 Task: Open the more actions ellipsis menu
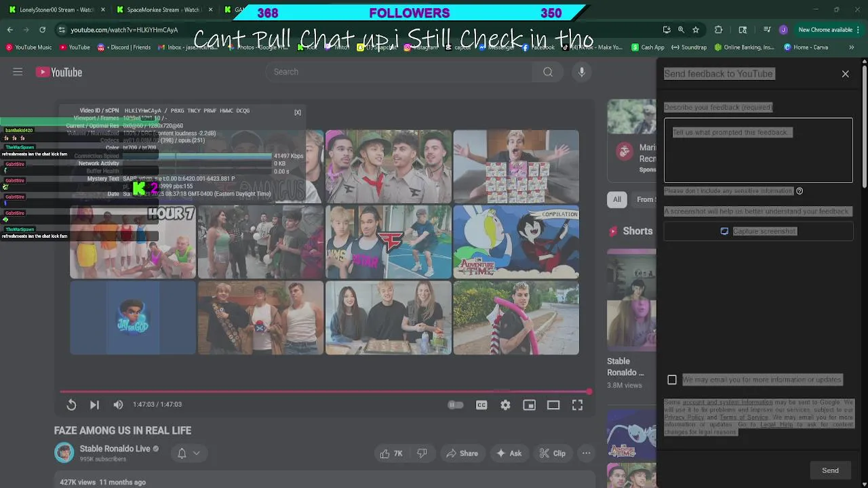(x=586, y=453)
